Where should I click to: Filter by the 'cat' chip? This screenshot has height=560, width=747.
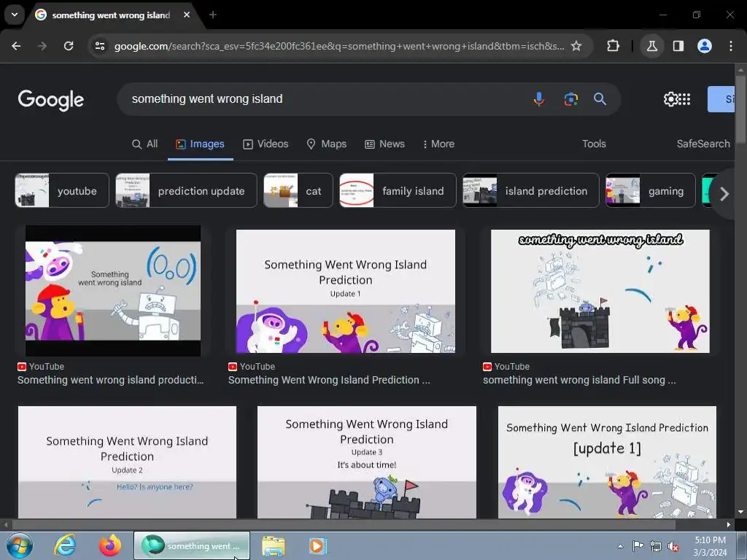pyautogui.click(x=298, y=190)
